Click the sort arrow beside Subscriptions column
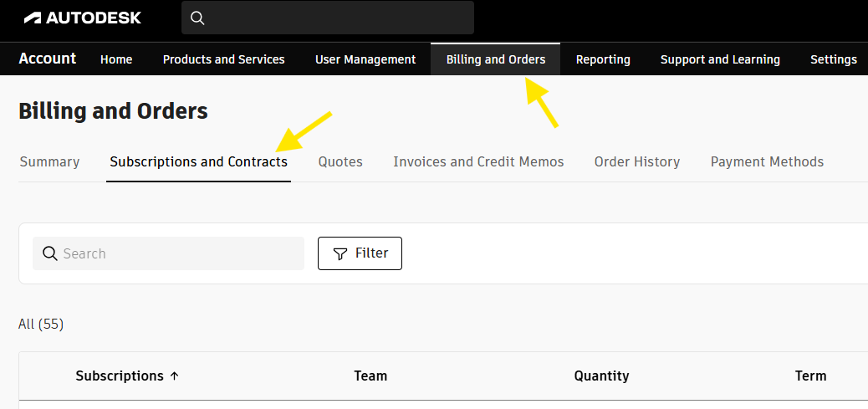The width and height of the screenshot is (868, 409). (175, 376)
